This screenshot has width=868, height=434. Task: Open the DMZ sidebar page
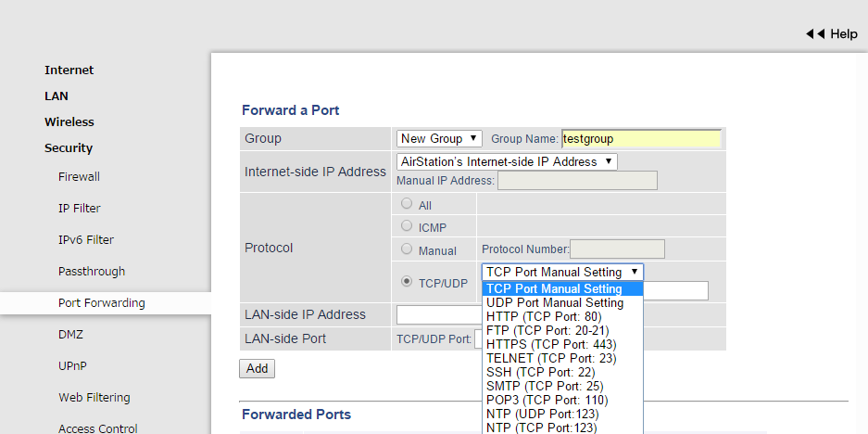[x=70, y=334]
